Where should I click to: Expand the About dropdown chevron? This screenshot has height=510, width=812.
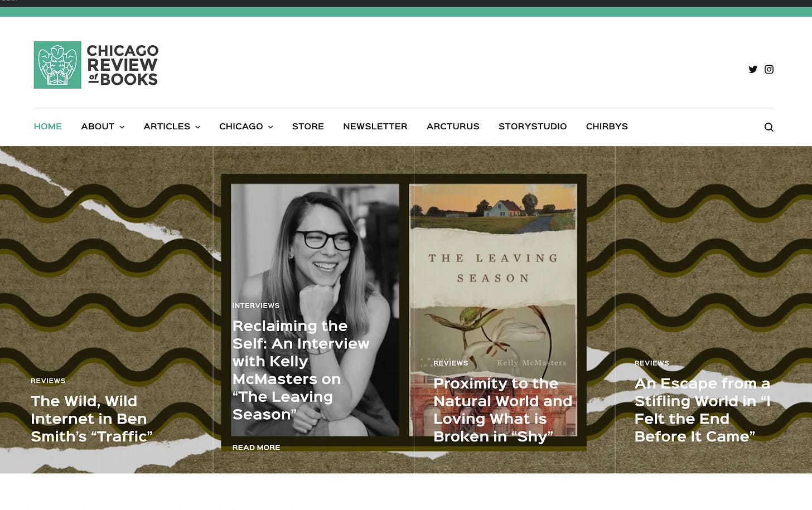pyautogui.click(x=122, y=127)
